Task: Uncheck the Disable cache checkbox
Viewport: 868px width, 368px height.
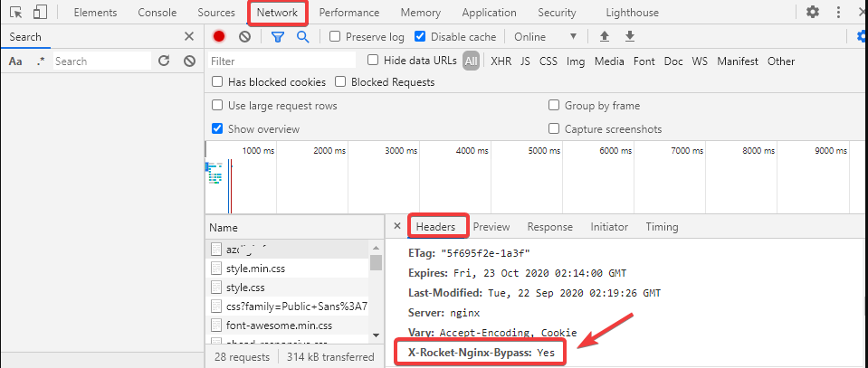Action: 420,37
